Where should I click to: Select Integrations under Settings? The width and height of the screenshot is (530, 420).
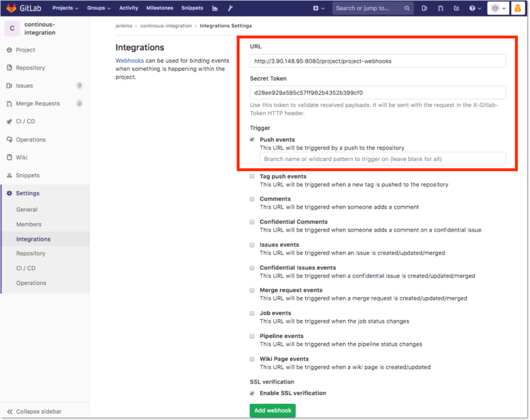tap(33, 239)
